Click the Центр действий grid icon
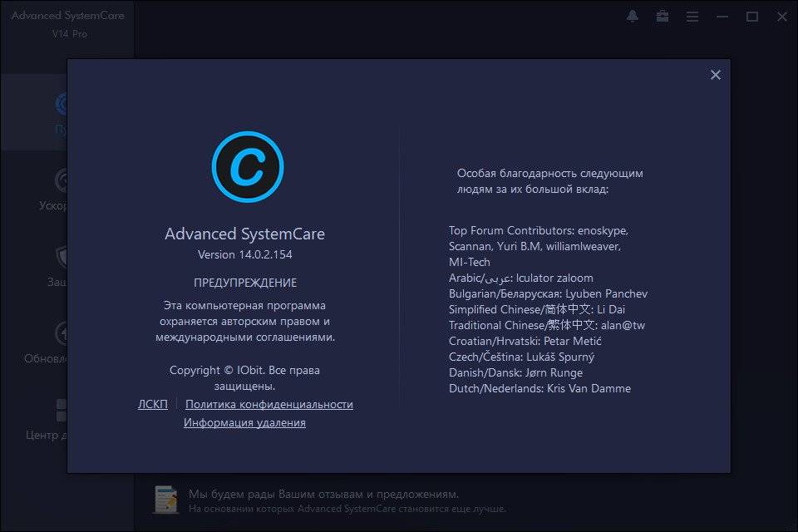 pyautogui.click(x=62, y=410)
